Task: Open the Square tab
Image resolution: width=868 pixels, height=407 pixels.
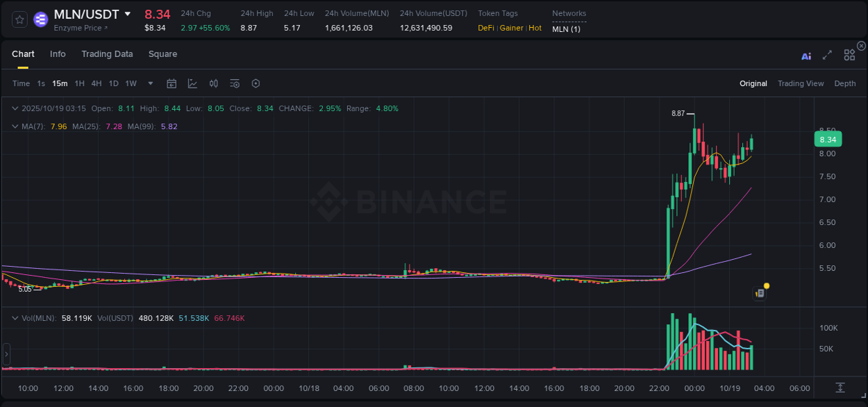Action: point(162,53)
